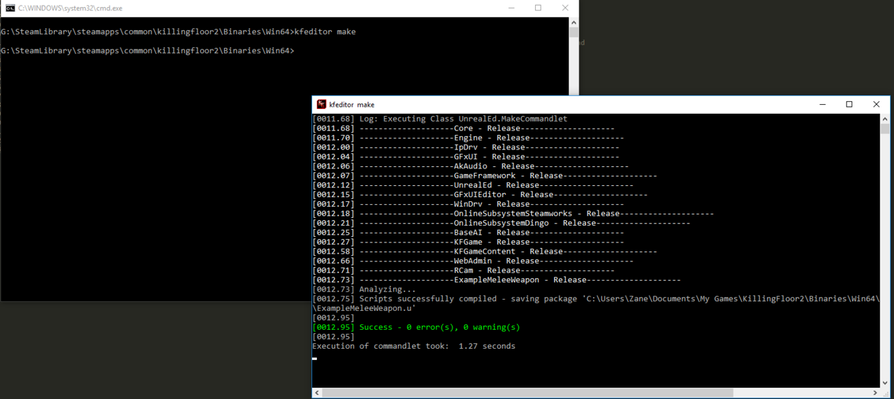Screen dimensions: 894x399
Task: Click the 'OnlineSubsystemSteamworks - Release' log line
Action: point(513,213)
